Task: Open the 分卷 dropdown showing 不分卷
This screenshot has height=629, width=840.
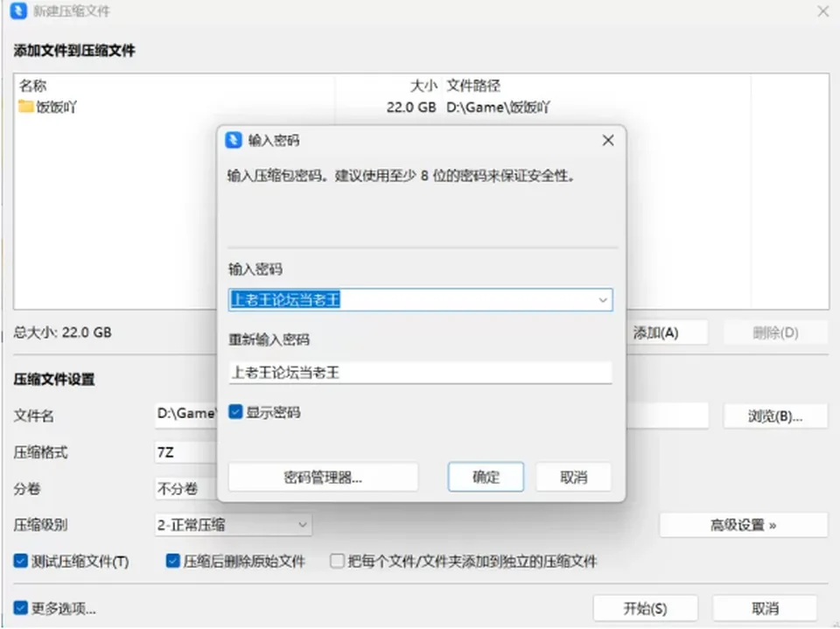Action: (x=185, y=488)
